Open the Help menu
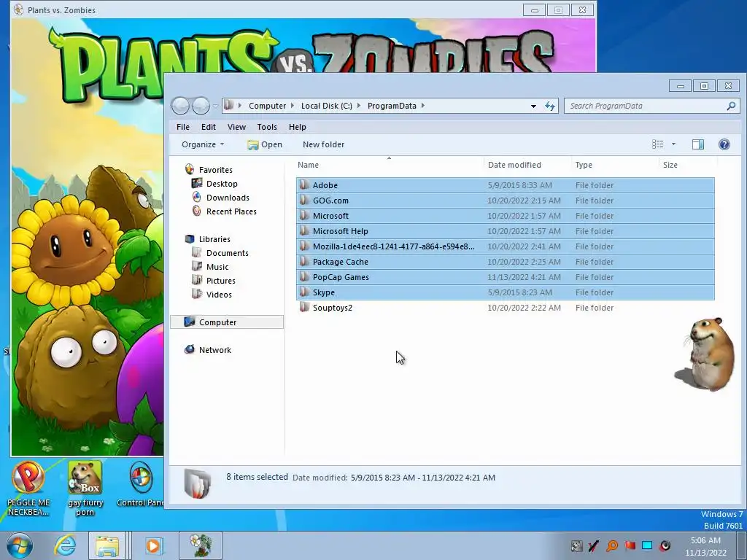This screenshot has height=560, width=747. tap(298, 127)
